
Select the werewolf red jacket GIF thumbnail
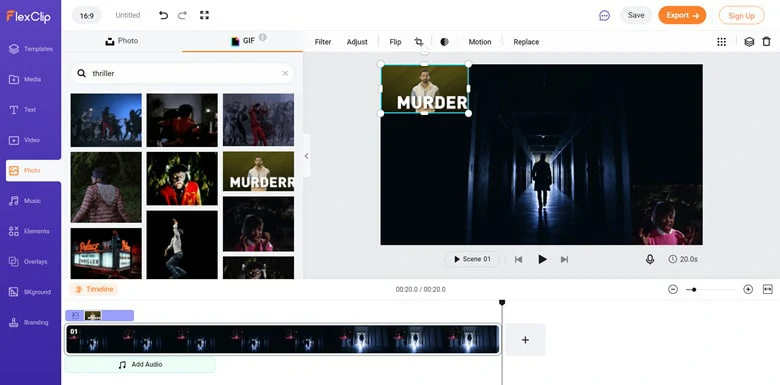click(182, 179)
